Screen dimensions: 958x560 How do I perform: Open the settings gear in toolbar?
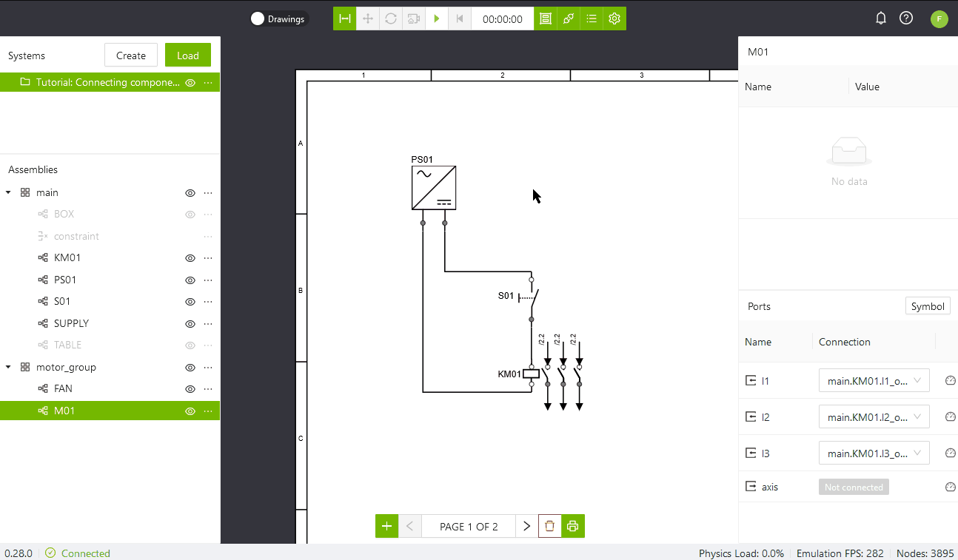(x=614, y=19)
